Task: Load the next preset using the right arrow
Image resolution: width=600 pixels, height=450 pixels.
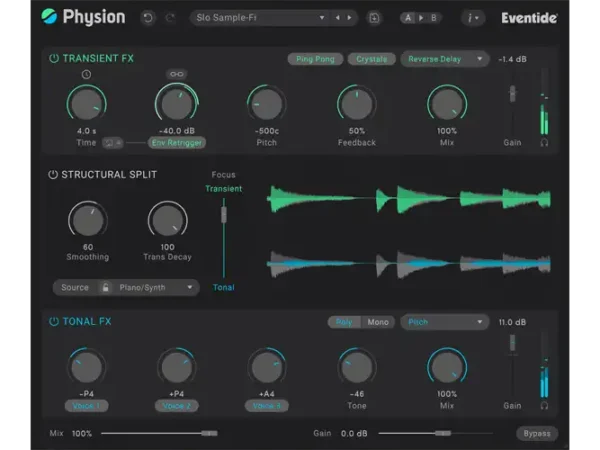Action: coord(349,18)
